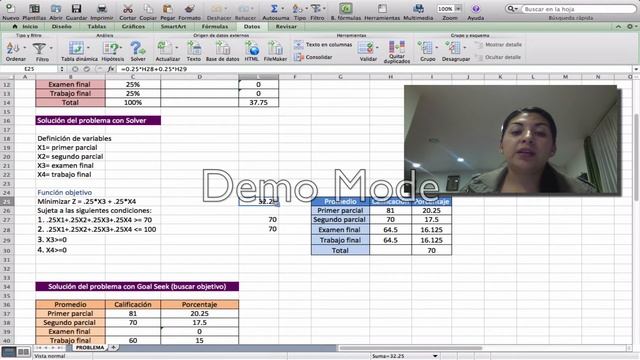Add a new sheet with plus button
Screen dimensions: 640x360
(x=113, y=347)
